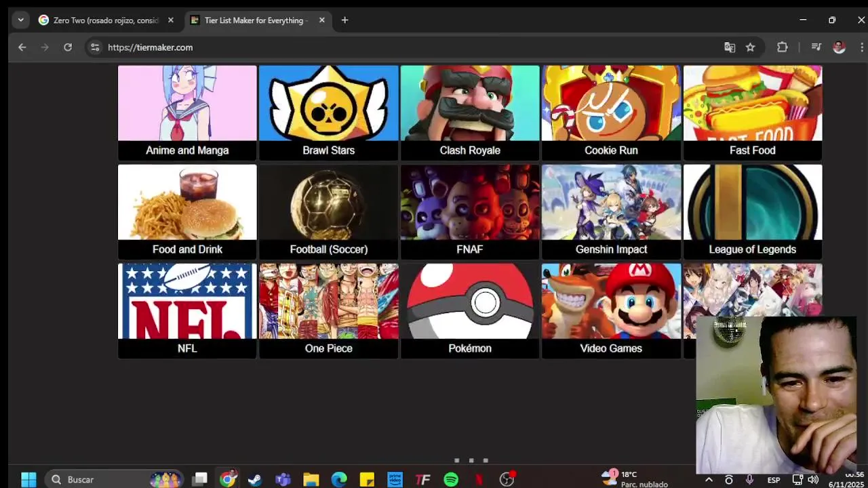Open Netflix from the taskbar

tap(479, 480)
